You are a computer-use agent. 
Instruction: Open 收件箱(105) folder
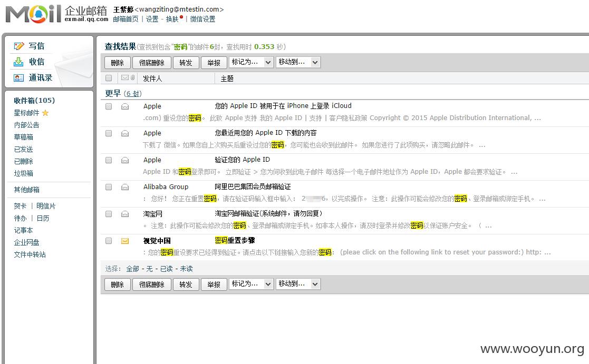[34, 101]
